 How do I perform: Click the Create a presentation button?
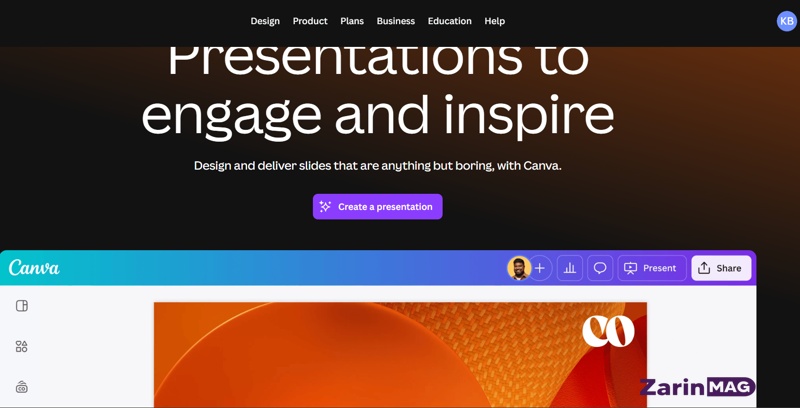pyautogui.click(x=378, y=207)
